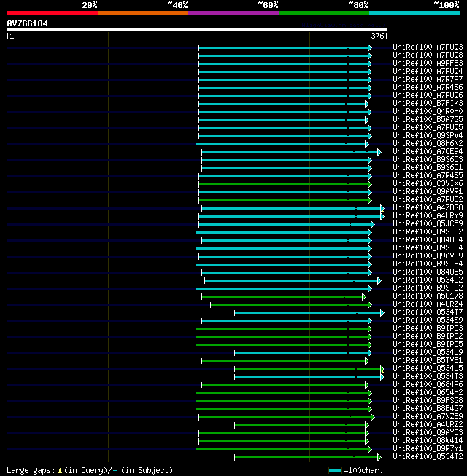Viewport: 467px width, 476px height.
Task: Click green arrowhead of UniRef100_Q534U5 alignment
Action: (x=382, y=369)
